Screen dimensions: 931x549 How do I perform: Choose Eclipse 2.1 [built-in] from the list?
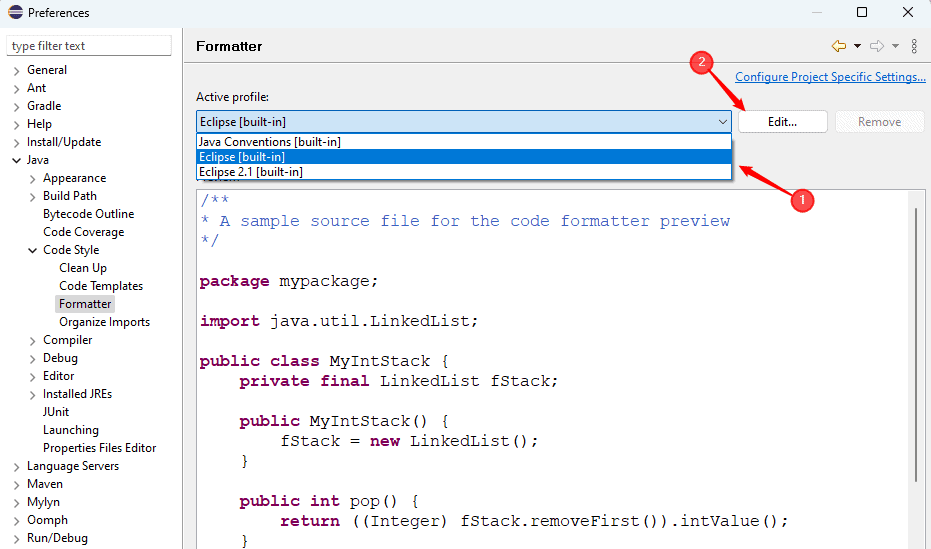[250, 172]
